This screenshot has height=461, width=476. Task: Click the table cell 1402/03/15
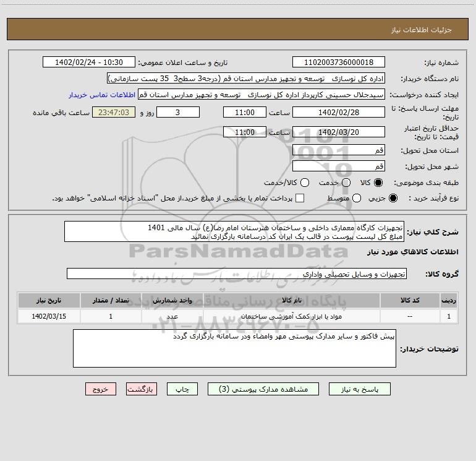(x=49, y=316)
